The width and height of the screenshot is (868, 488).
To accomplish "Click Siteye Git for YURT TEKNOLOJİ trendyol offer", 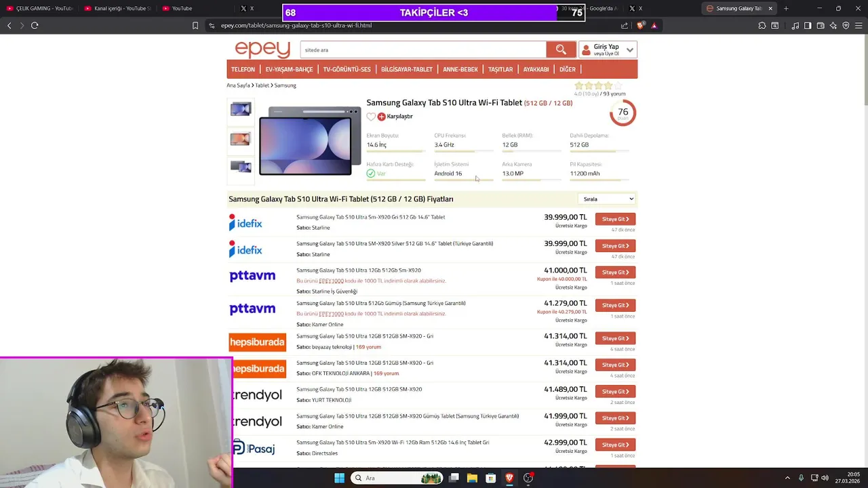I will click(615, 391).
